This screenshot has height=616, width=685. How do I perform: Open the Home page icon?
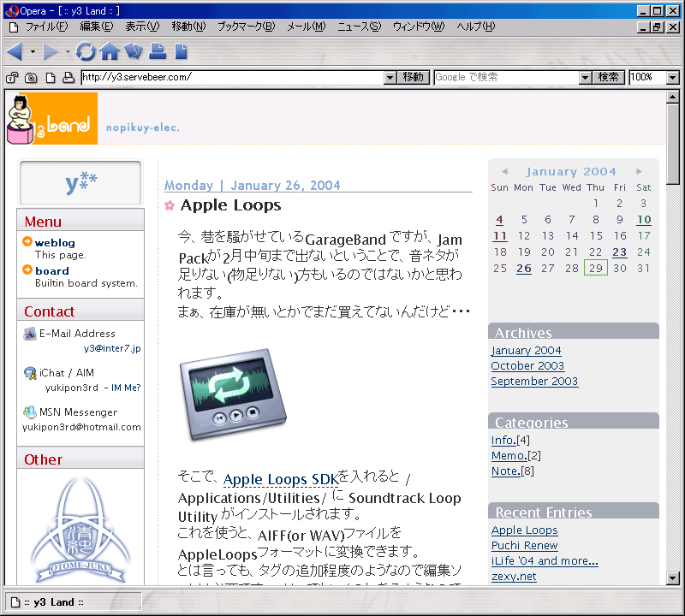(110, 51)
